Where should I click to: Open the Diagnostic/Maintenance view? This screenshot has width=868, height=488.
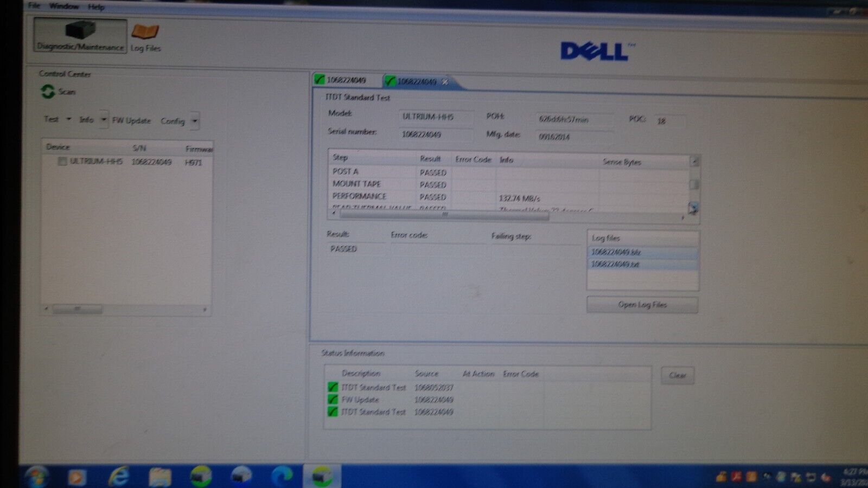pyautogui.click(x=80, y=36)
